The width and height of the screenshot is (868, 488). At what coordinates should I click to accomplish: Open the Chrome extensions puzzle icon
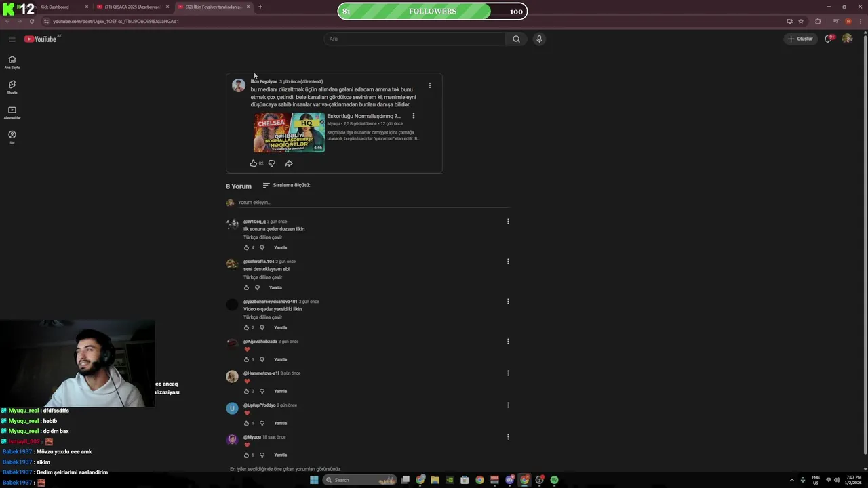click(x=818, y=21)
